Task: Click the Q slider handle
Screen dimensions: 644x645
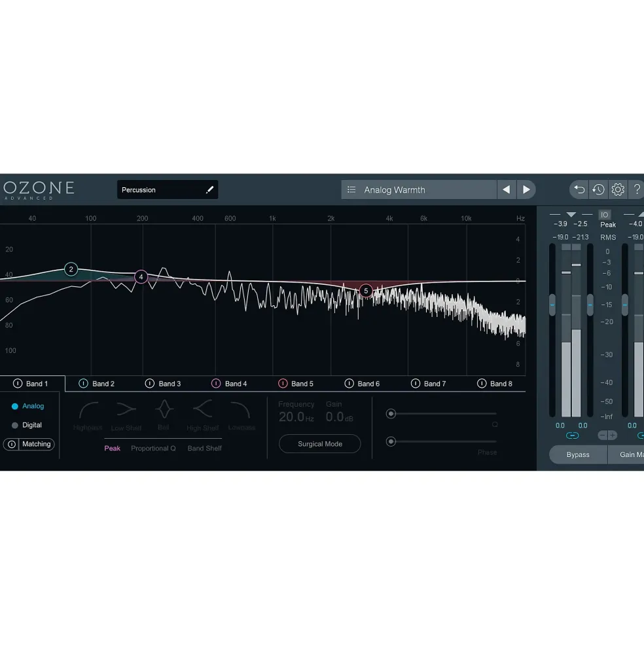Action: (x=391, y=413)
